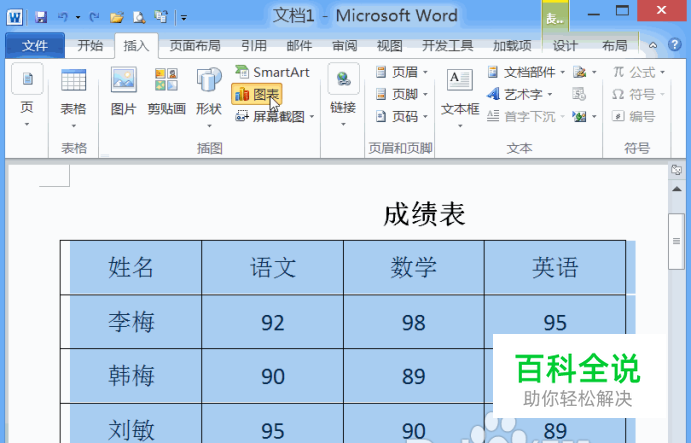
Task: Expand the 艺术字 dropdown arrow
Action: click(550, 94)
